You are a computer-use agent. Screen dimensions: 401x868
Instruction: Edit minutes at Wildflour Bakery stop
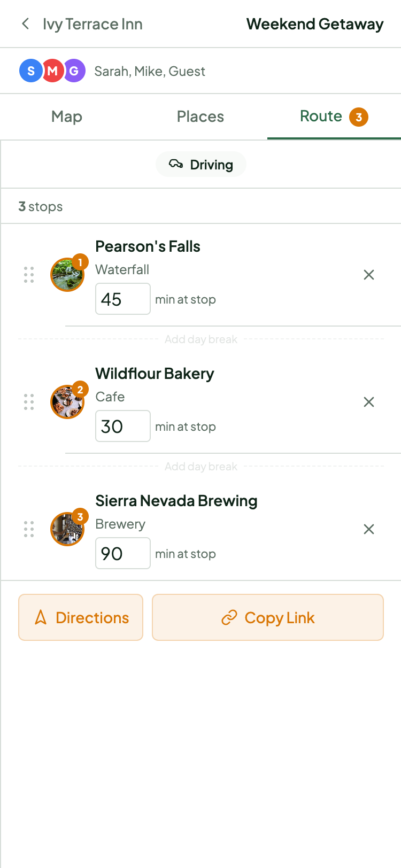[122, 427]
